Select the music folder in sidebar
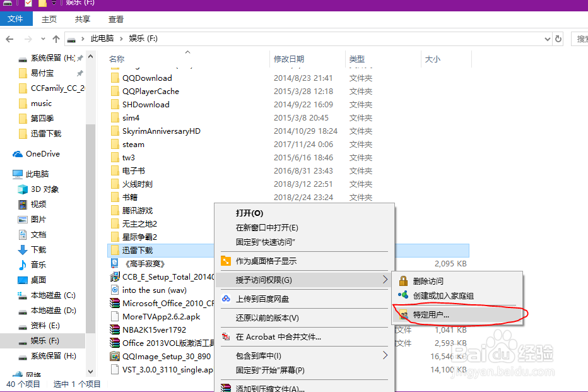The image size is (588, 392). (x=41, y=103)
